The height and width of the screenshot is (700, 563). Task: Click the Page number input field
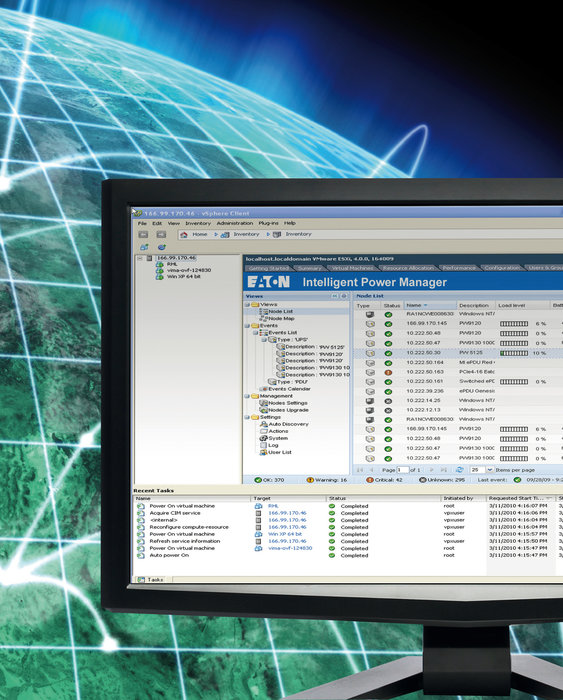[403, 470]
